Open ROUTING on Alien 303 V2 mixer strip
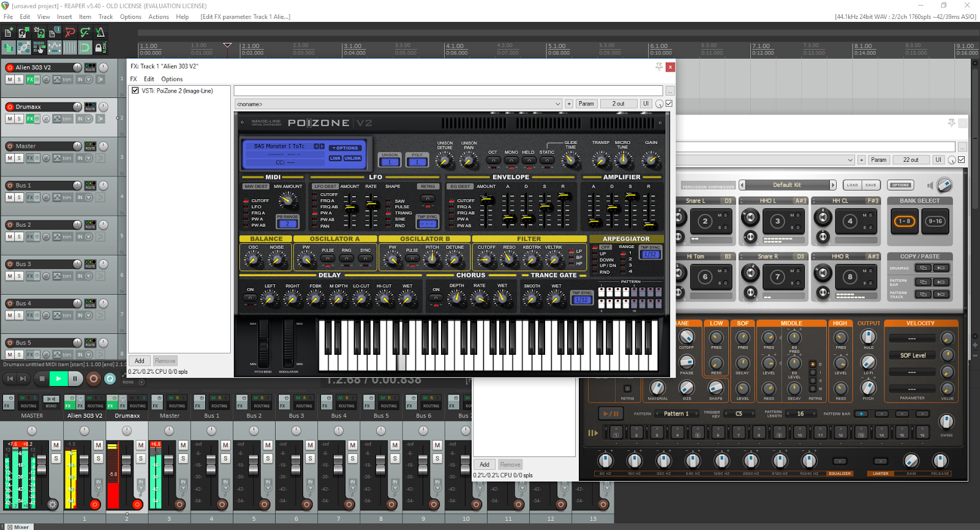This screenshot has height=530, width=980. click(95, 406)
